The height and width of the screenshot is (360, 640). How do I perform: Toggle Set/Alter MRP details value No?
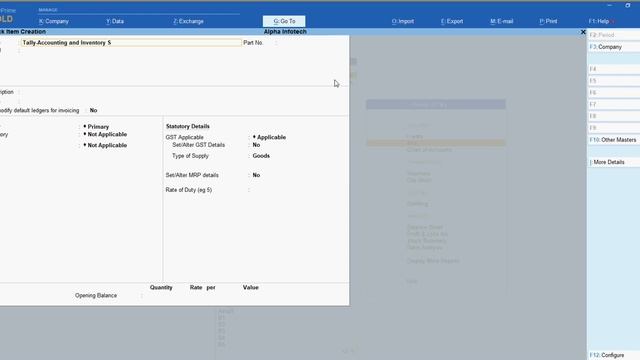pyautogui.click(x=256, y=175)
